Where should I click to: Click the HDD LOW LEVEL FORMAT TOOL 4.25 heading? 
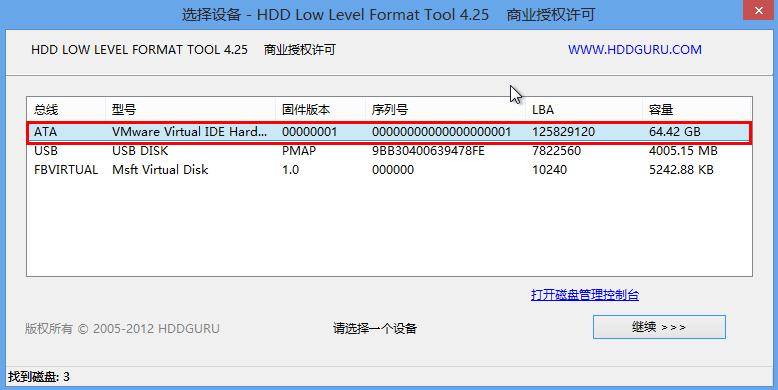click(139, 50)
